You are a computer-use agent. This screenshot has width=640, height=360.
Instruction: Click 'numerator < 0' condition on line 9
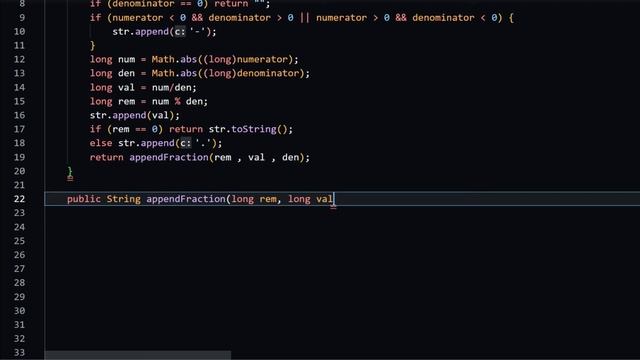point(149,18)
